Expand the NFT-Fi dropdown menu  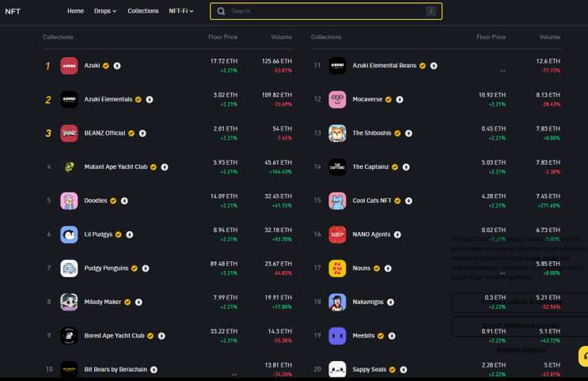[x=180, y=11]
